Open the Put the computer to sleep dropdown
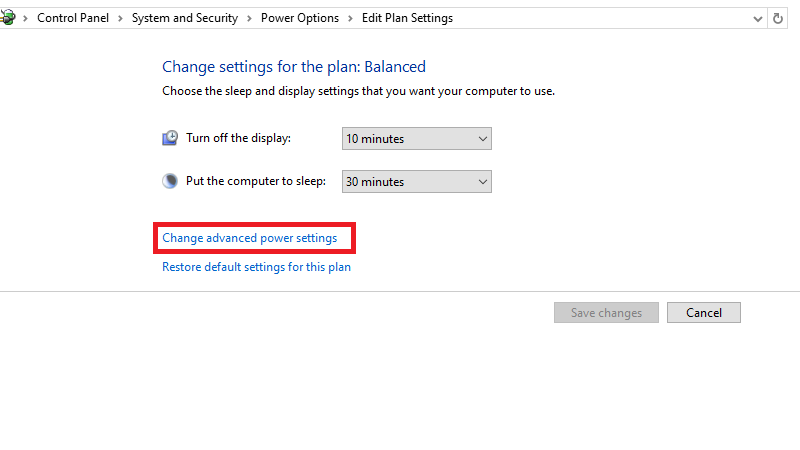The height and width of the screenshot is (450, 800). tap(417, 182)
